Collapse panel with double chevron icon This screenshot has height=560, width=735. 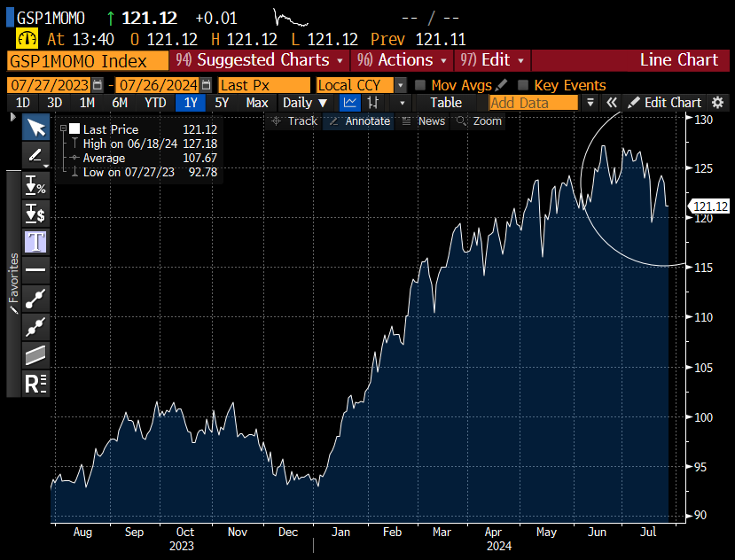(x=611, y=103)
